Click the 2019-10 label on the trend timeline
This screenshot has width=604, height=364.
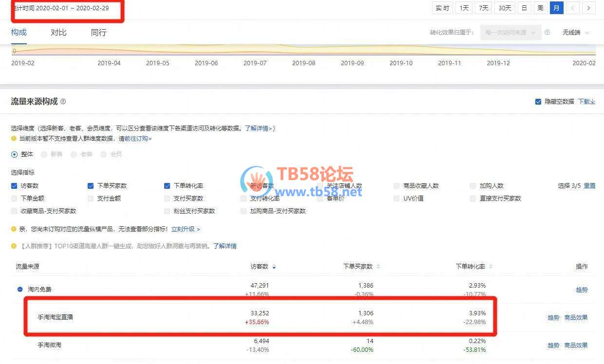point(401,63)
